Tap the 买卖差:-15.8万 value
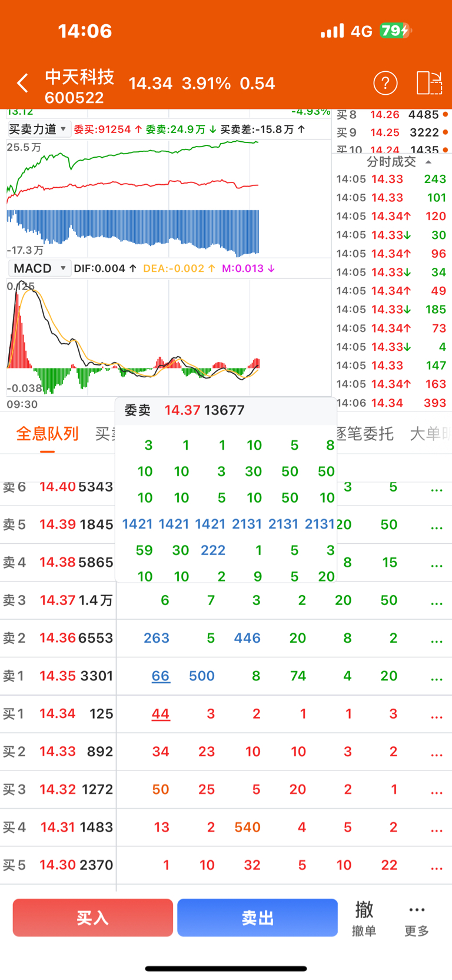Viewport: 452px width, 980px height. point(262,129)
